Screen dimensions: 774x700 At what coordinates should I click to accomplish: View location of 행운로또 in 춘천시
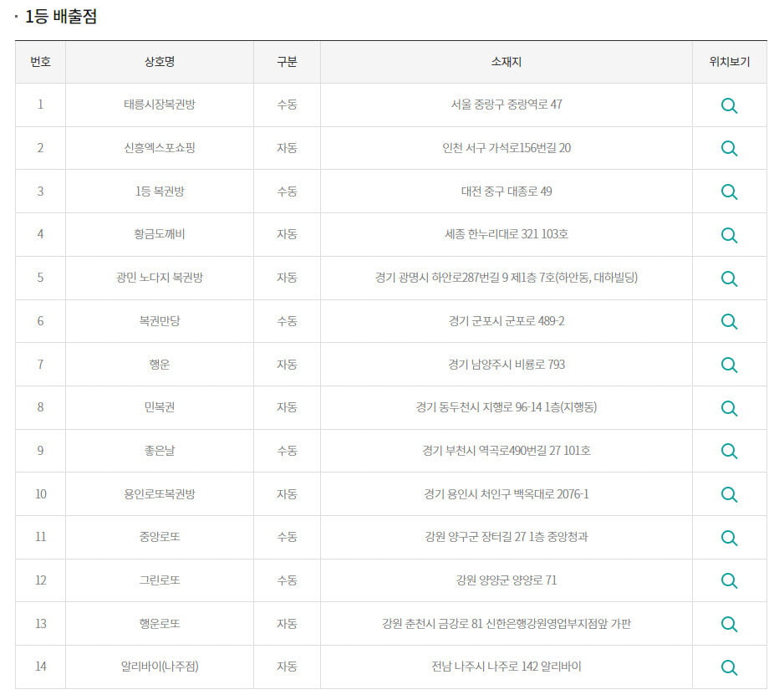729,624
